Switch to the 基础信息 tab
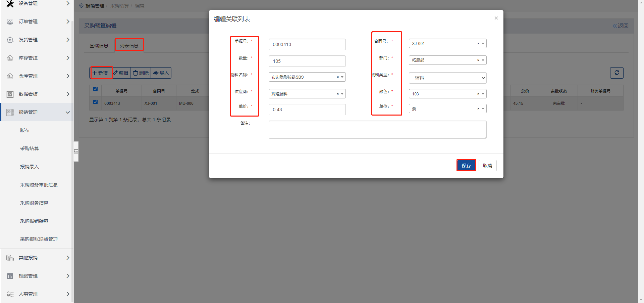The image size is (644, 303). click(x=99, y=46)
